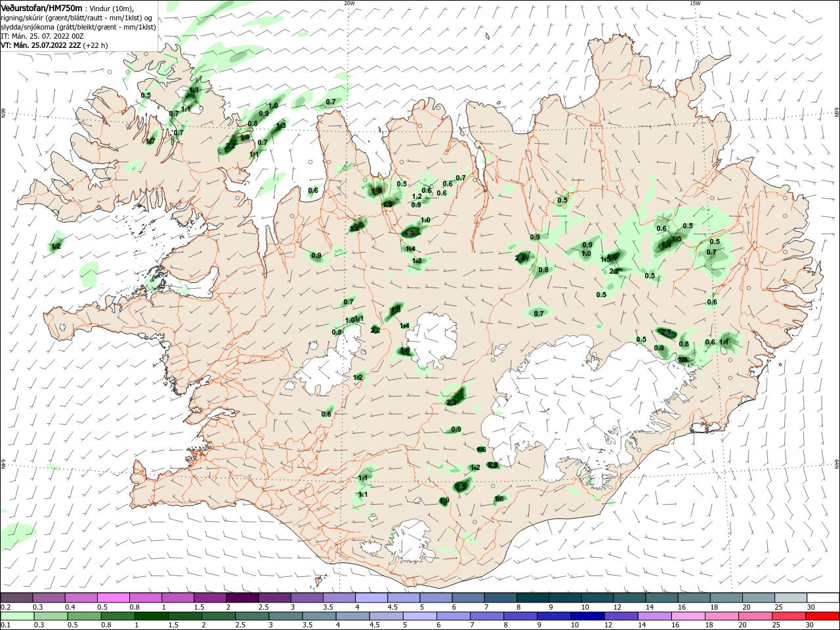Pick upper legend swatch starting at 0.3
Viewport: 840px width, 630px height.
point(49,597)
